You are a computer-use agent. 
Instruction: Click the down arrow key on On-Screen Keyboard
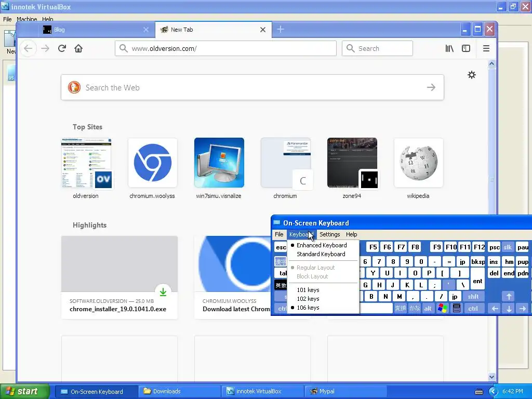click(x=509, y=309)
